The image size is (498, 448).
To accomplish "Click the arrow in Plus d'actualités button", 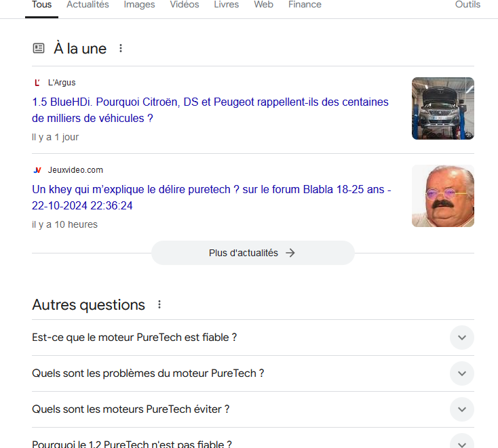I will (x=290, y=253).
